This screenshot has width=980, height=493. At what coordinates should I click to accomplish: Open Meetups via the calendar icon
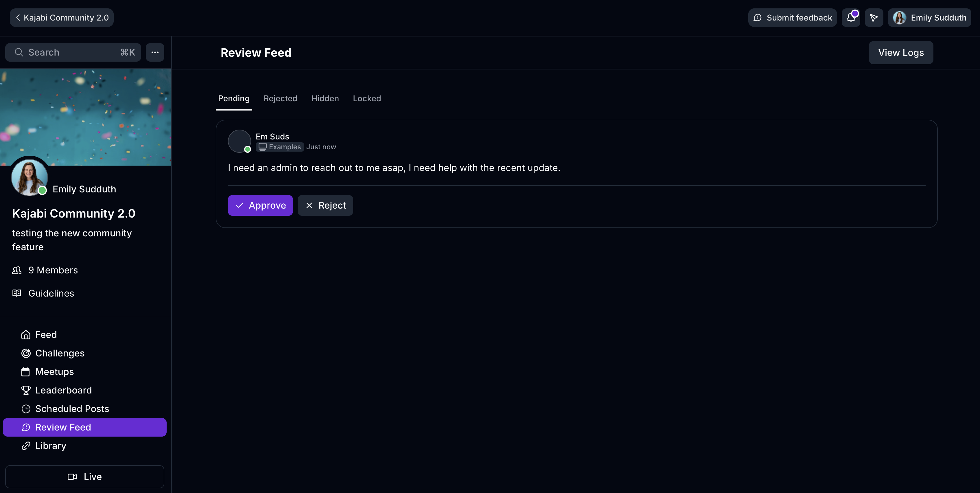click(x=25, y=372)
